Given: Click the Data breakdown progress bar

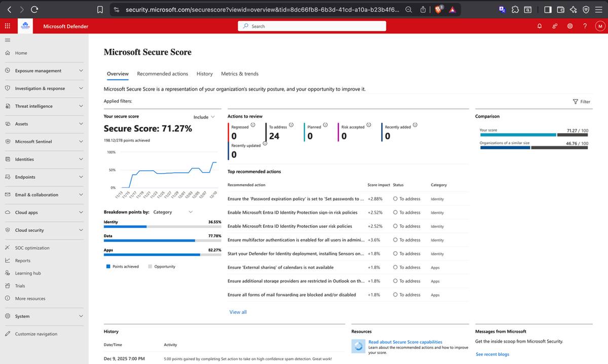Looking at the screenshot, I should click(162, 240).
